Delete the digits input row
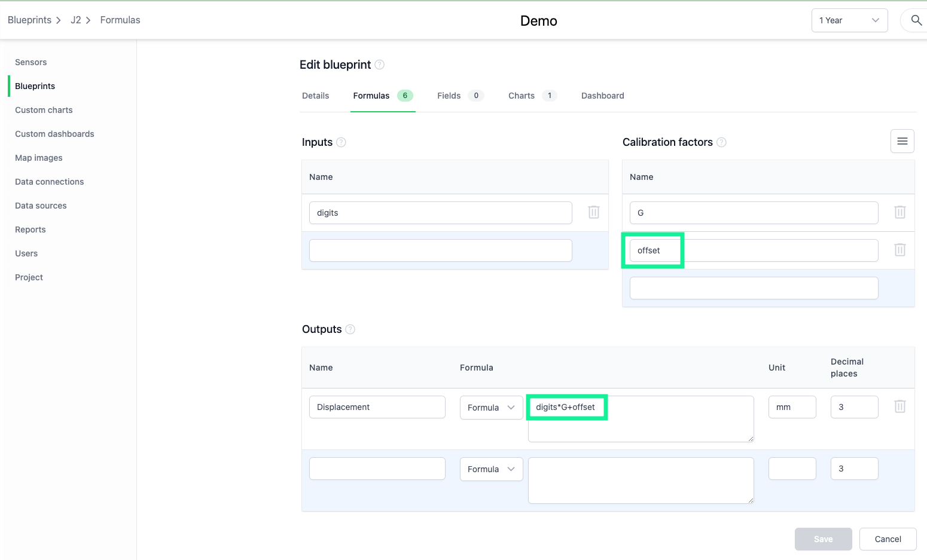 (593, 212)
